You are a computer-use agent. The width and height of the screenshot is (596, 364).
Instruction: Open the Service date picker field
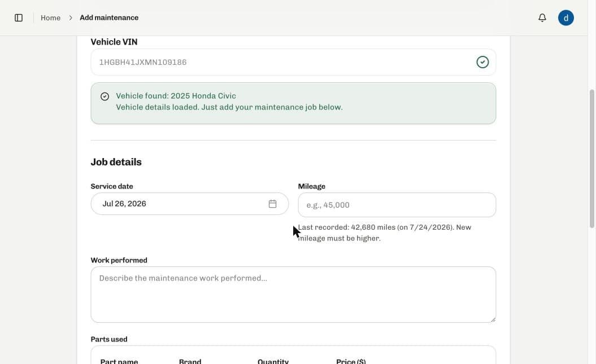(189, 204)
